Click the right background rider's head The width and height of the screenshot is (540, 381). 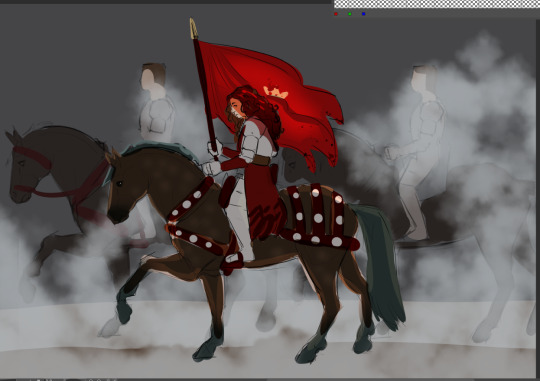(x=423, y=78)
